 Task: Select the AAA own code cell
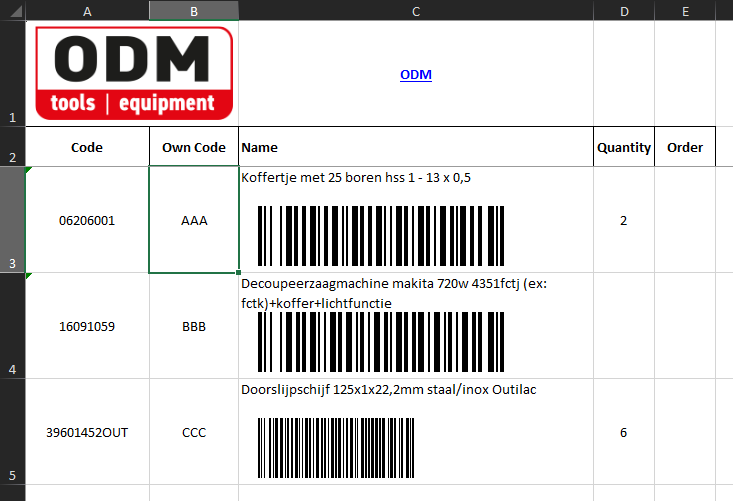click(194, 220)
